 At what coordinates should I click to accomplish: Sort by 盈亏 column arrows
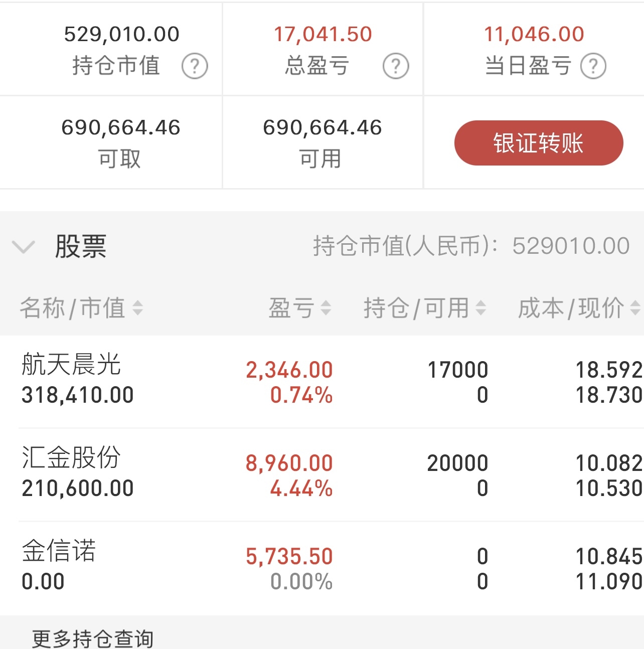pyautogui.click(x=326, y=308)
